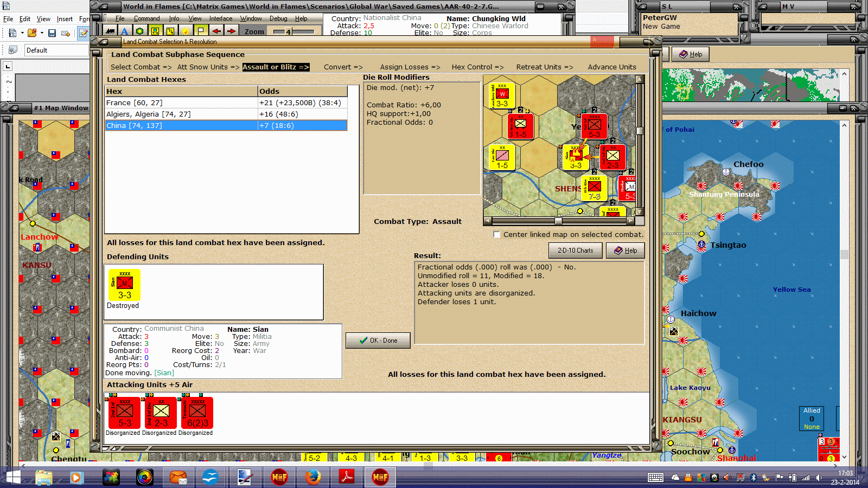The width and height of the screenshot is (868, 488).
Task: Open the Window menu
Action: point(251,18)
